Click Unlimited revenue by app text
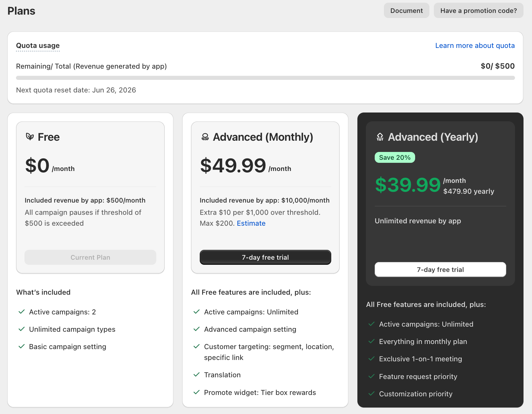The width and height of the screenshot is (532, 414). coord(418,221)
